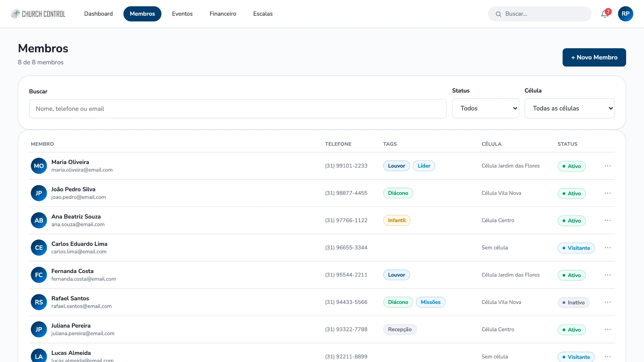
Task: Select the Membros tab
Action: 142,14
